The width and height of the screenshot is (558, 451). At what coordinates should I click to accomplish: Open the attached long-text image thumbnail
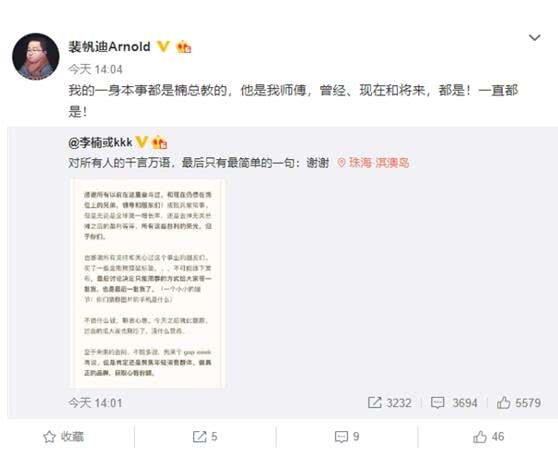click(147, 283)
